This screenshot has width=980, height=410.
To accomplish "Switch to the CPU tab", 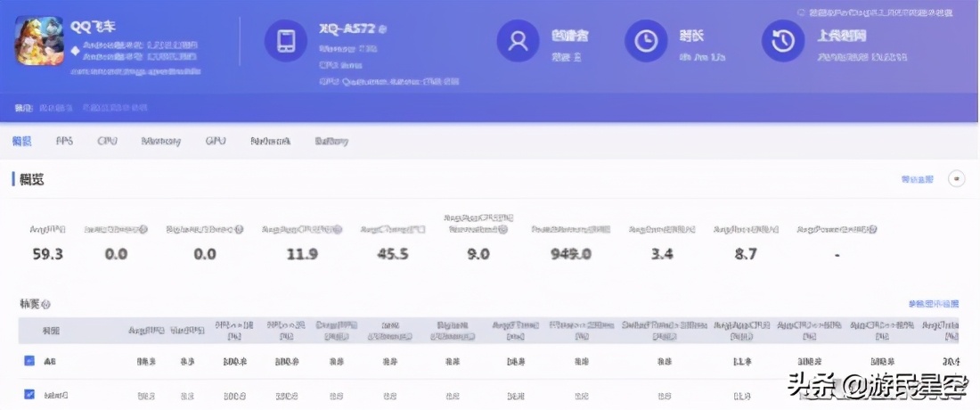I will tap(107, 141).
